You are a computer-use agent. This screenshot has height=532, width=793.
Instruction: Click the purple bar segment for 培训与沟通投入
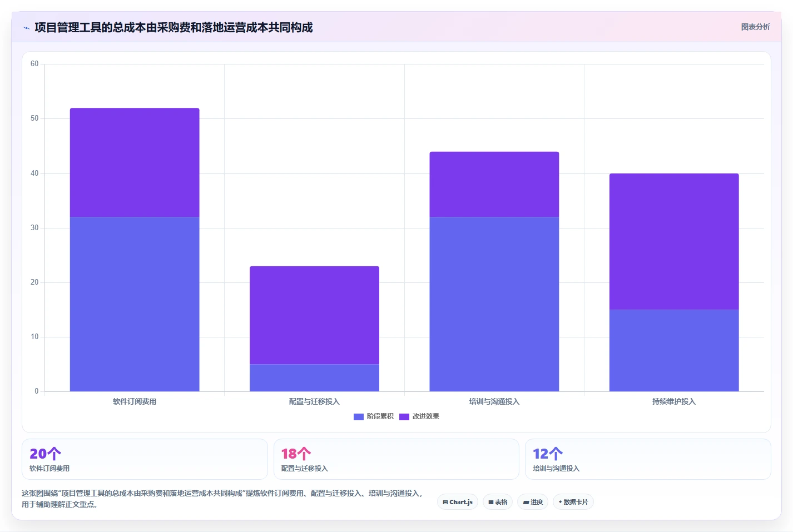pos(494,184)
